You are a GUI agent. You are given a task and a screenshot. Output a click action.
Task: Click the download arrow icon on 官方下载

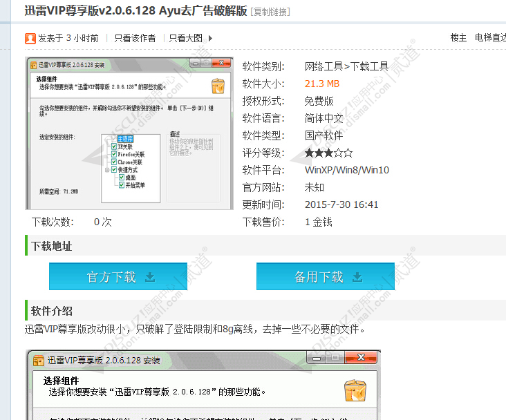pyautogui.click(x=150, y=277)
